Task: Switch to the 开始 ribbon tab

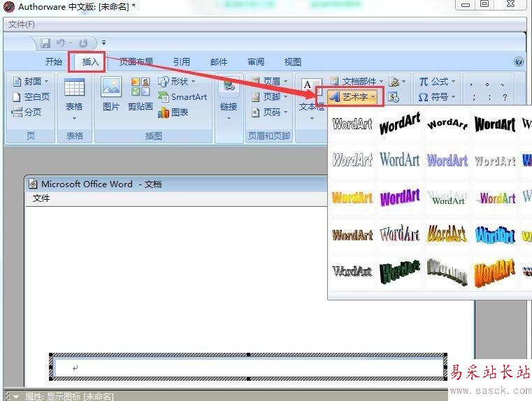Action: coord(54,61)
